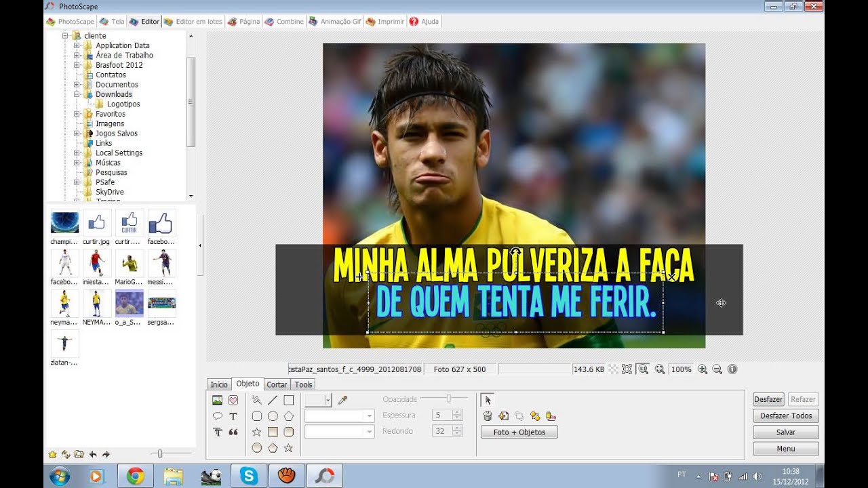The width and height of the screenshot is (868, 488).
Task: Select the circle outline shape tool
Action: point(273,416)
